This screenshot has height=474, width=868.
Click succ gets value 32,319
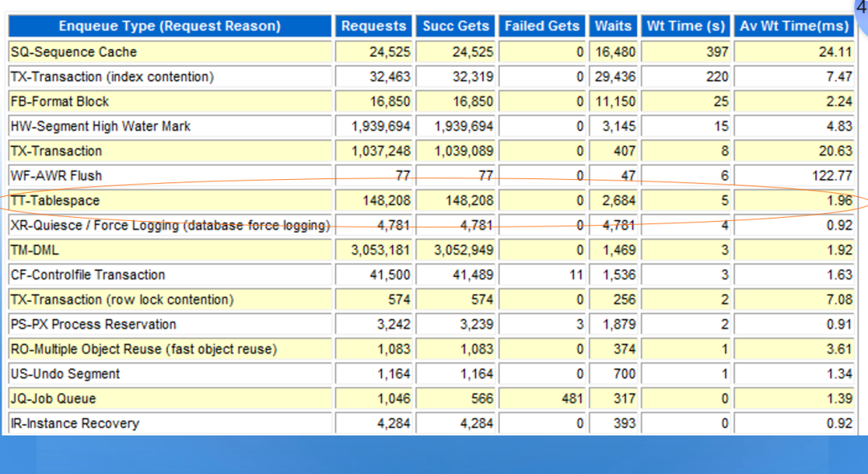[x=473, y=77]
